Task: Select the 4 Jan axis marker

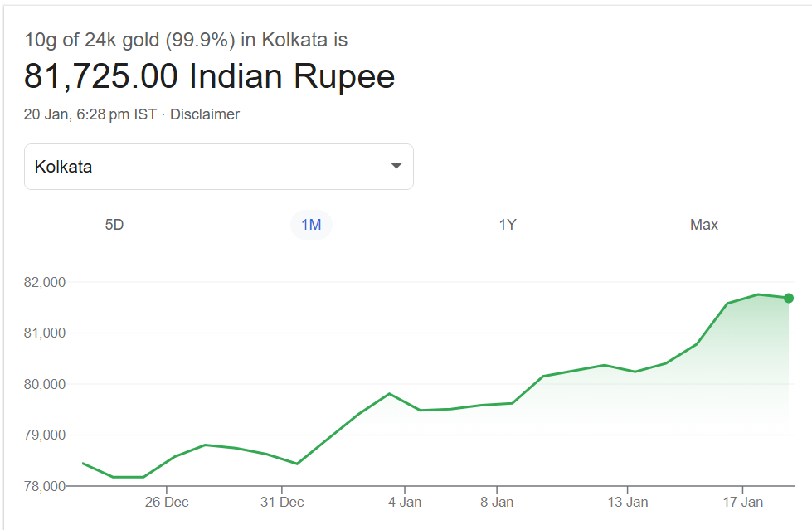Action: (x=405, y=502)
